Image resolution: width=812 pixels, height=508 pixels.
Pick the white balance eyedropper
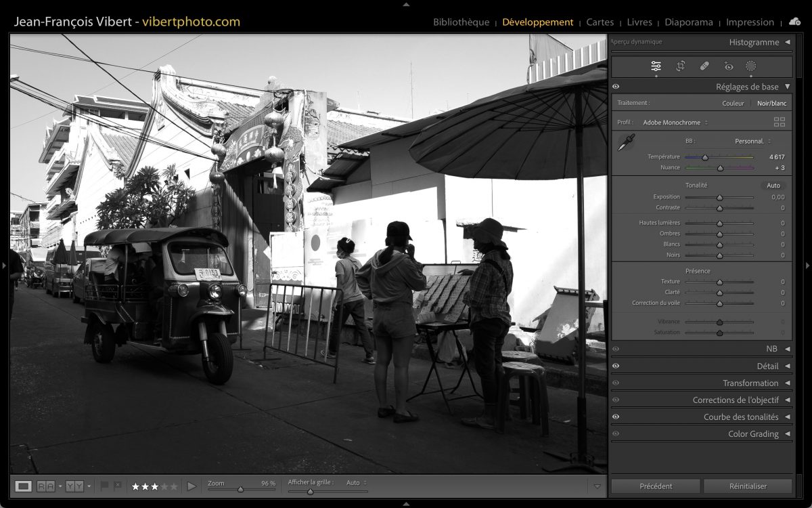tap(627, 143)
